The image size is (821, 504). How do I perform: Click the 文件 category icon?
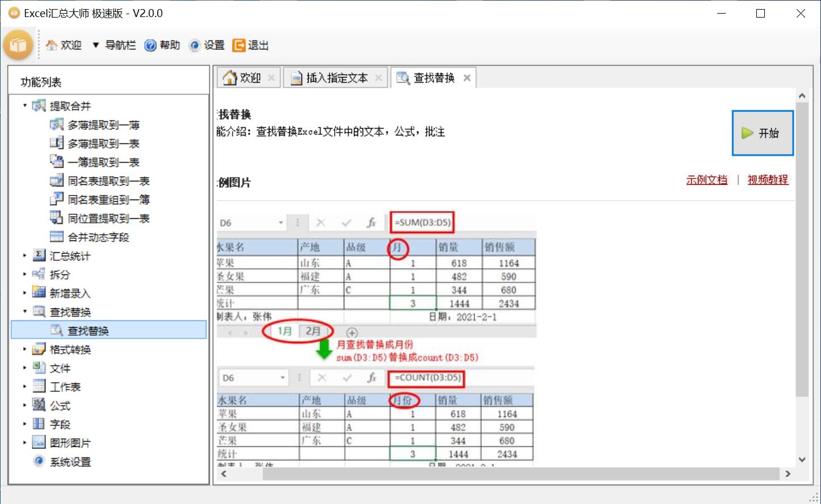click(39, 367)
